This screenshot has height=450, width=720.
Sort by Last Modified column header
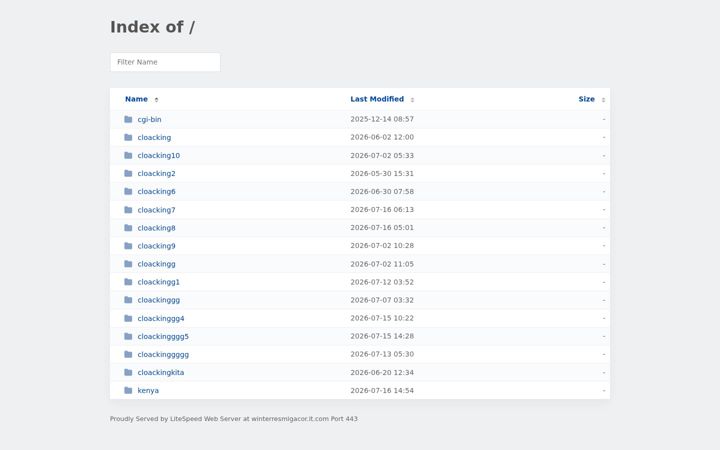pos(377,99)
